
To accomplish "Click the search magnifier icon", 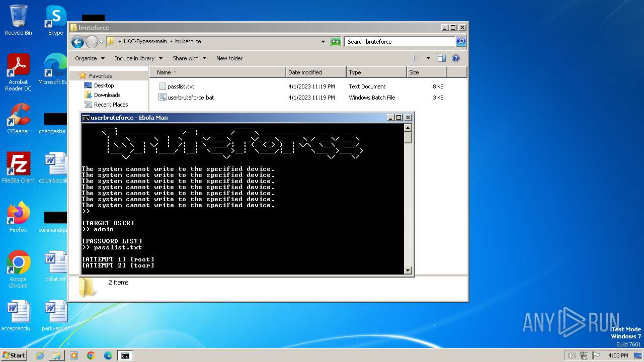I will (x=460, y=42).
